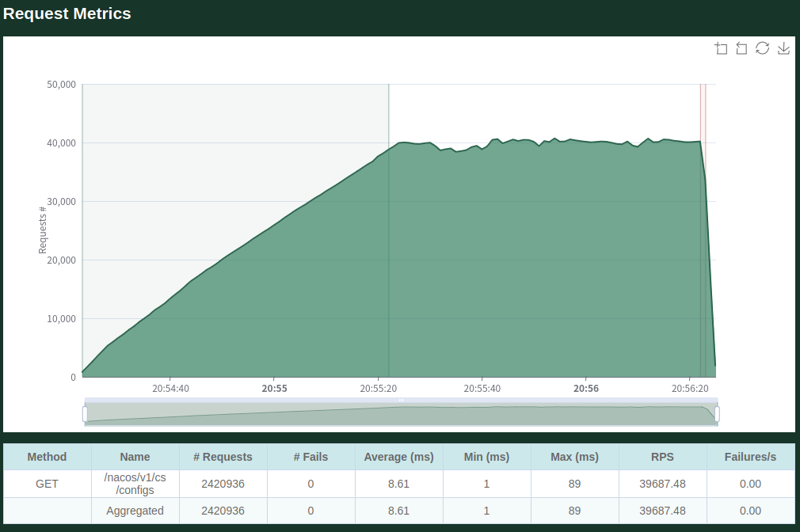Click the Average (ms) column header
This screenshot has width=800, height=532.
(x=398, y=457)
